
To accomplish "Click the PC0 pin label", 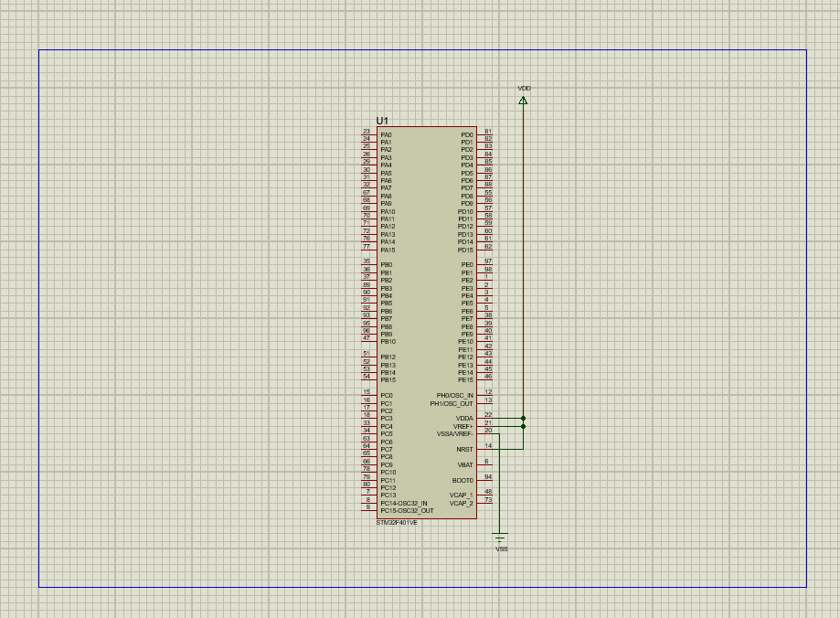I will (387, 396).
